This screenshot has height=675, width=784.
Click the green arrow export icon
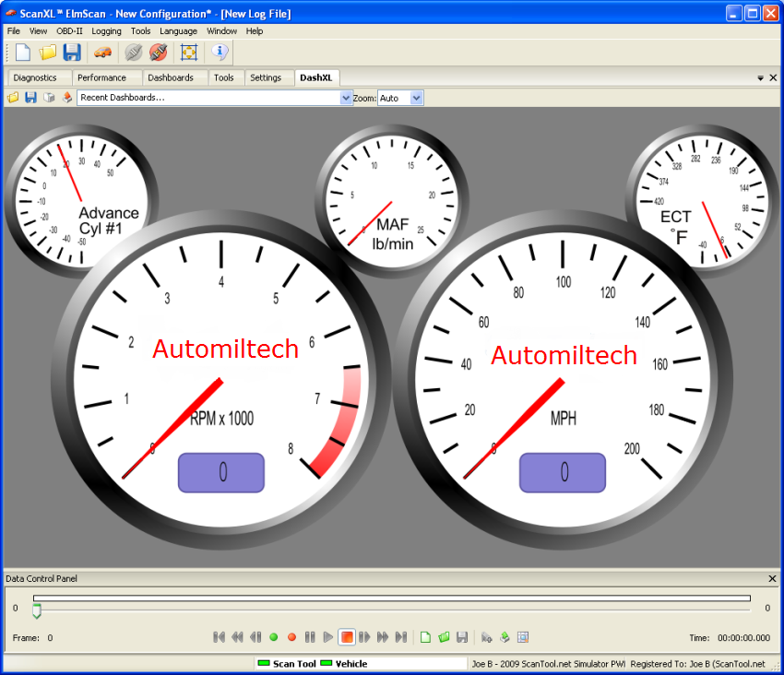pos(505,637)
